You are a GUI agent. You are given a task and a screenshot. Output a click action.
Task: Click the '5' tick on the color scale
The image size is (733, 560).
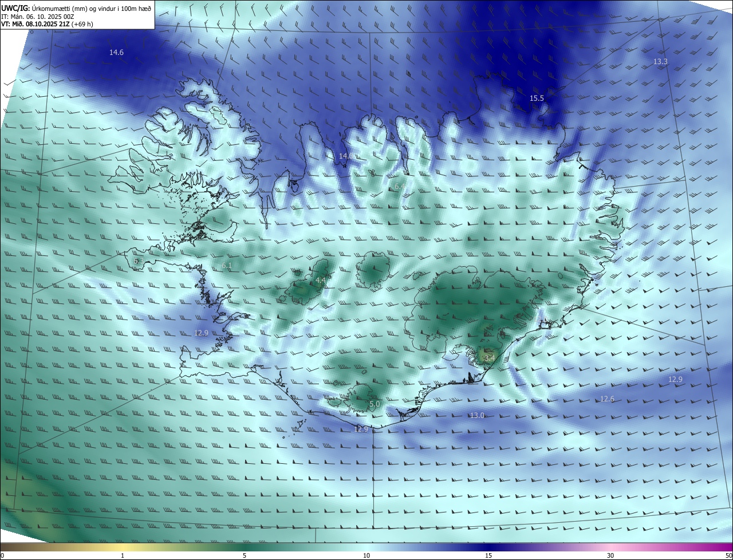click(245, 556)
